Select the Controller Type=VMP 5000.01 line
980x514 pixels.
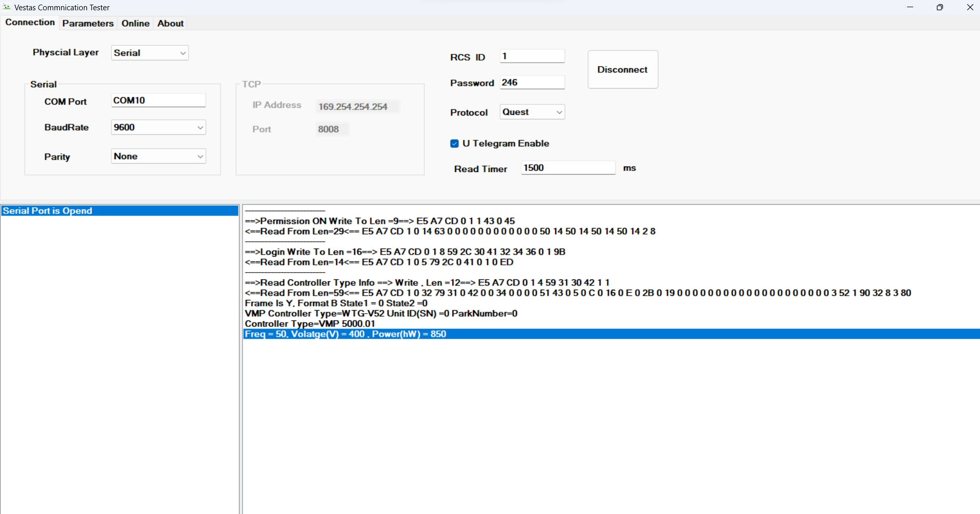pyautogui.click(x=611, y=323)
